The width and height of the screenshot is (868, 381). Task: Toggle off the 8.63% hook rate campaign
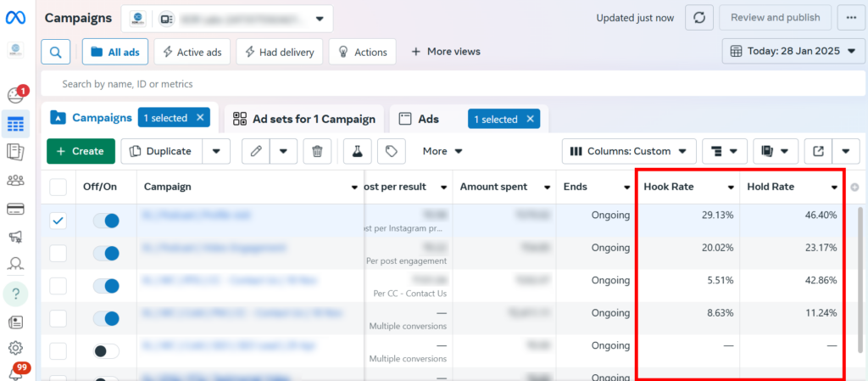pos(106,319)
